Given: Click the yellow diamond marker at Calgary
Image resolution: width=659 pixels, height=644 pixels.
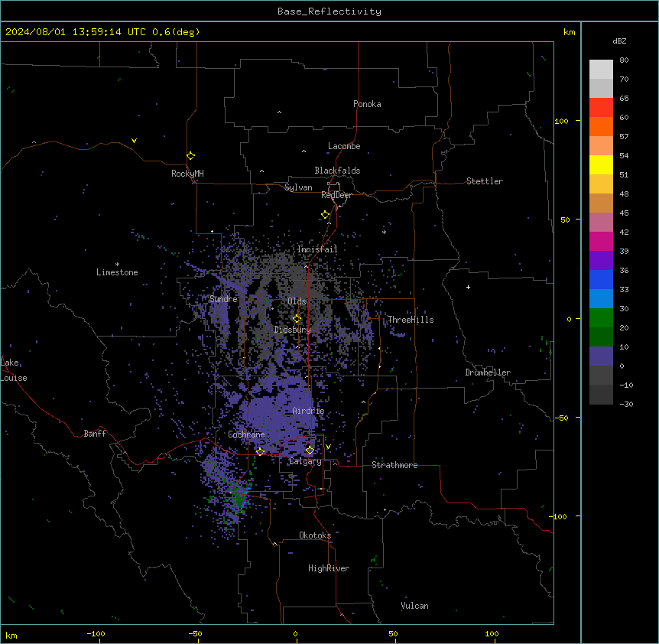Looking at the screenshot, I should click(x=310, y=450).
